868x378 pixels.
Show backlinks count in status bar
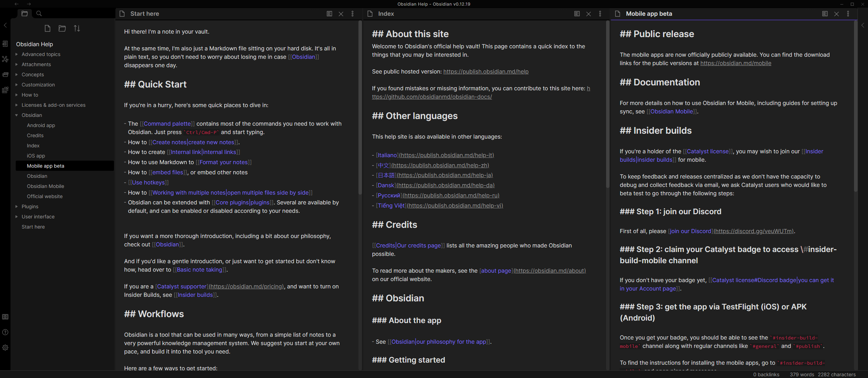pyautogui.click(x=766, y=374)
